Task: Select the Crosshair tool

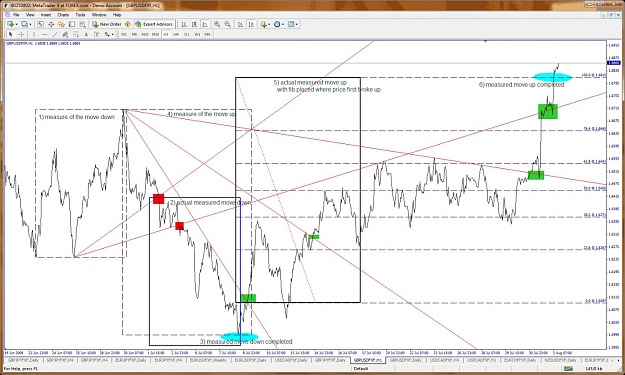Action: pyautogui.click(x=21, y=34)
